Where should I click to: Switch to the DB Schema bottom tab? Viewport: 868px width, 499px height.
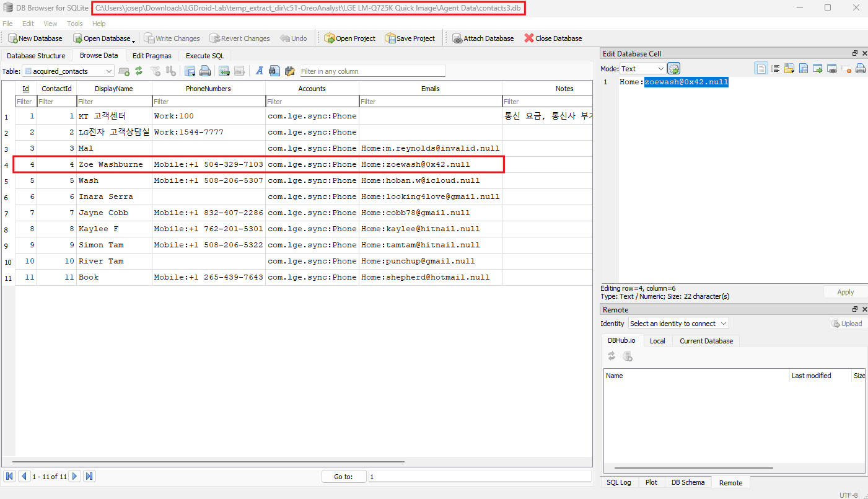[x=688, y=482]
